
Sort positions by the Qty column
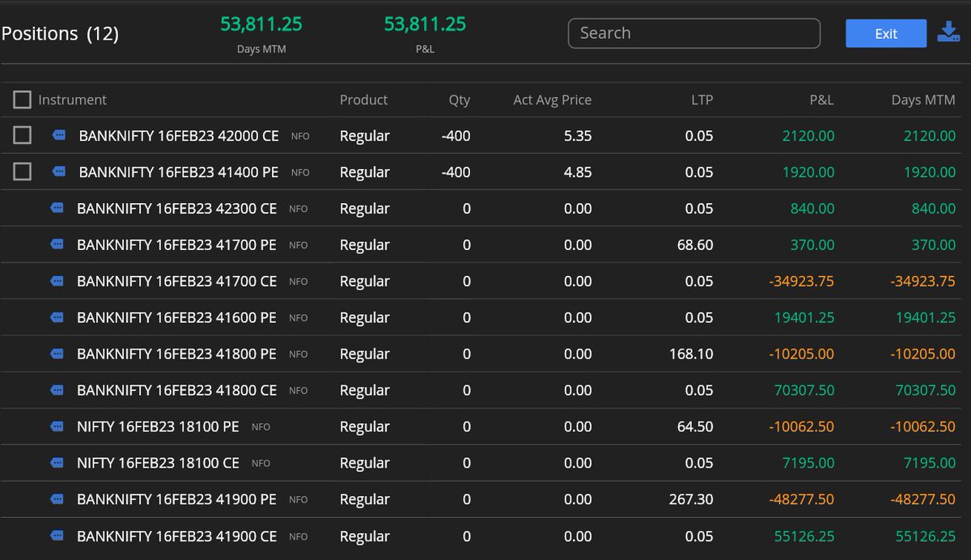click(x=458, y=100)
